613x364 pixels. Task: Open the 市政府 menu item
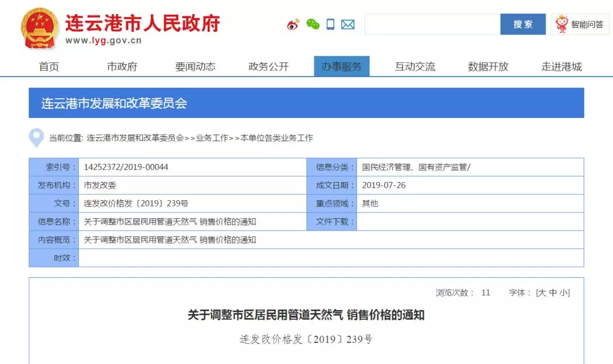pos(122,66)
